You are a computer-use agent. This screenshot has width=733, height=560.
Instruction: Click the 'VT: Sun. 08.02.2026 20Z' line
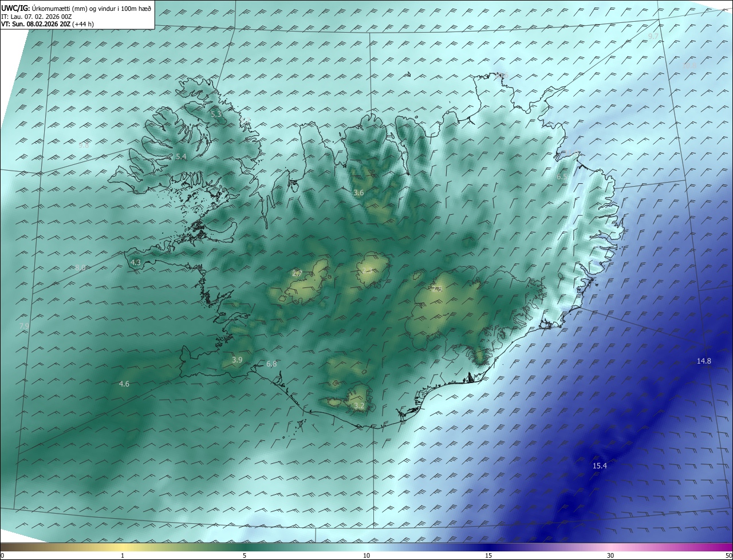tap(36, 24)
